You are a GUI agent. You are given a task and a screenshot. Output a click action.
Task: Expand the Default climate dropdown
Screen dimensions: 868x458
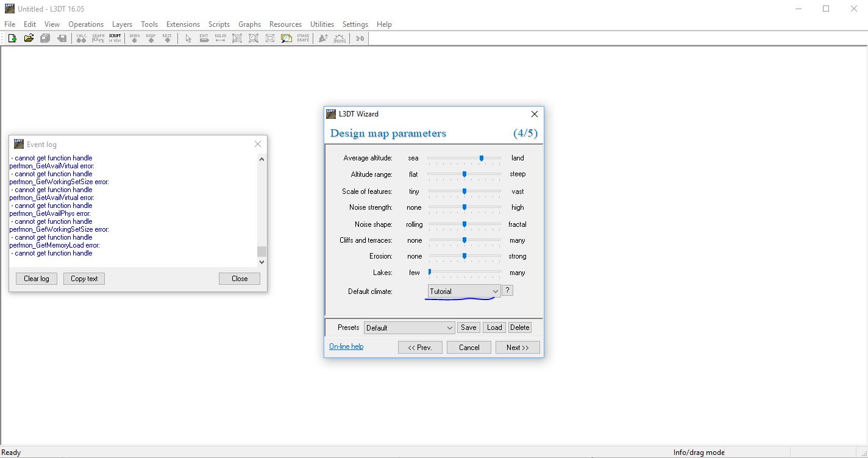tap(464, 291)
